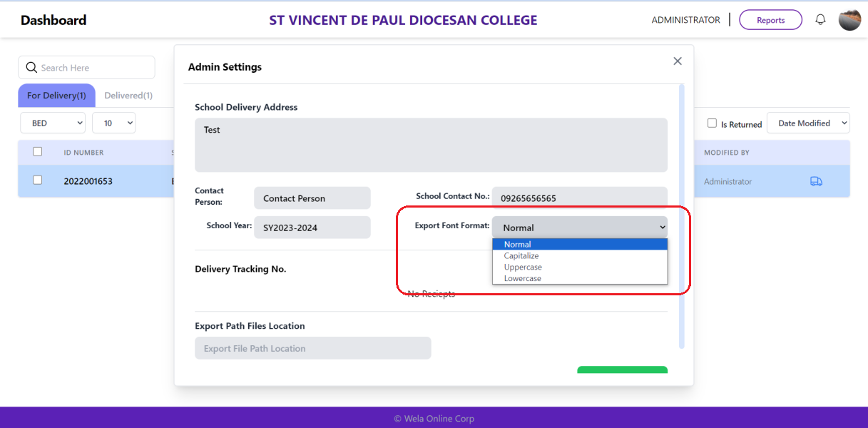Image resolution: width=868 pixels, height=428 pixels.
Task: Click the search magnifier icon
Action: [x=31, y=68]
